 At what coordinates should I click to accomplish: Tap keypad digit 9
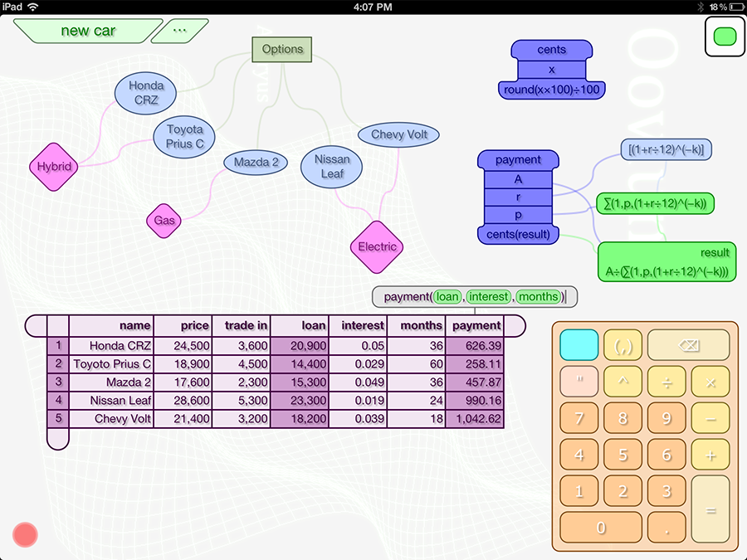(x=666, y=418)
